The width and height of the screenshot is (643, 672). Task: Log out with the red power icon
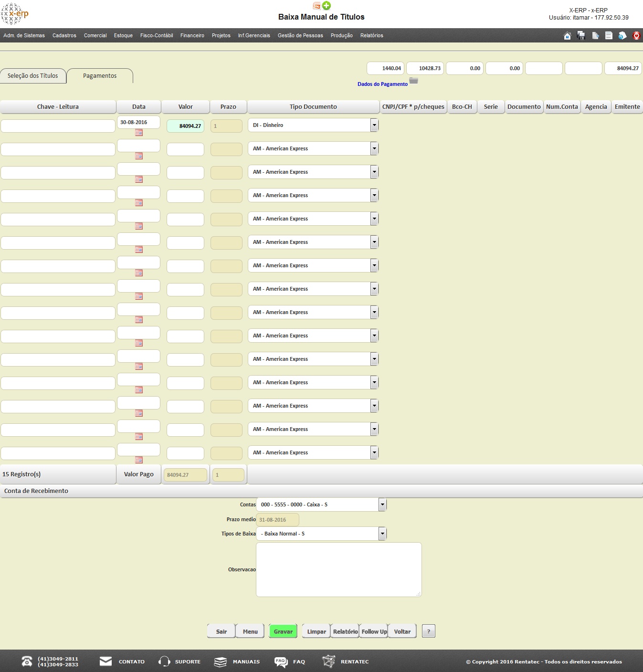[x=636, y=35]
